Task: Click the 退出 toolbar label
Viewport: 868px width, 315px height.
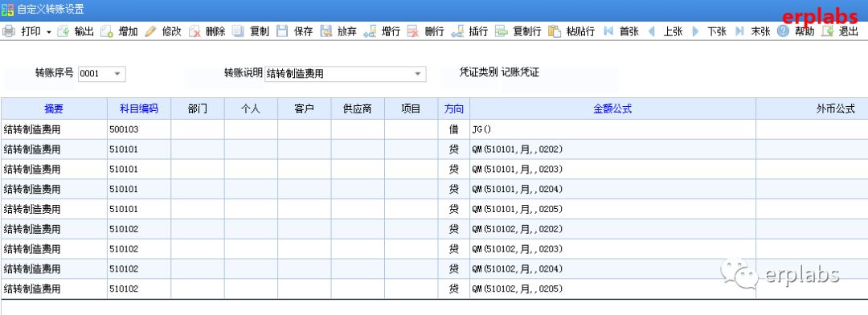Action: click(x=848, y=32)
